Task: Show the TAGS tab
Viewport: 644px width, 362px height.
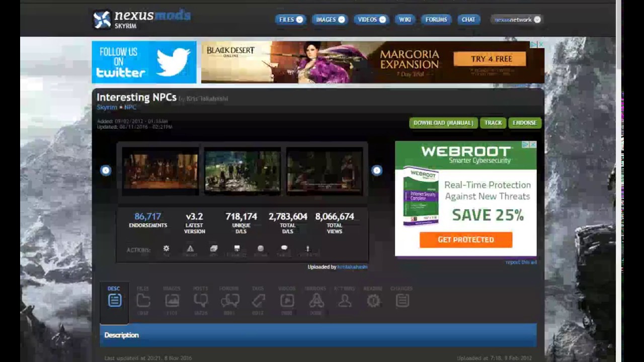Action: coord(258,301)
